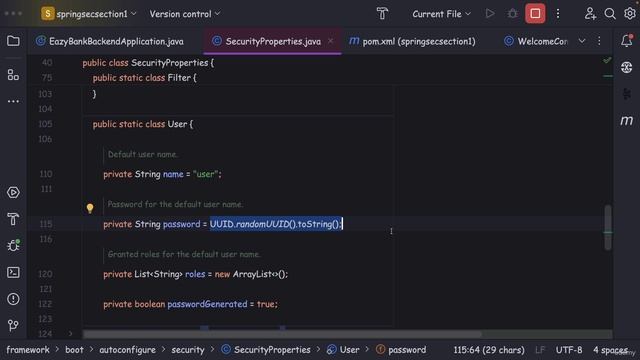The height and width of the screenshot is (360, 640).
Task: Change line separator LF in status bar
Action: pos(540,350)
